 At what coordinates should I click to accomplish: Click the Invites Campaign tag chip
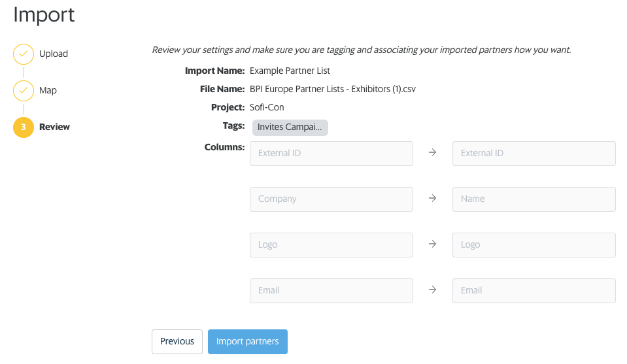(x=290, y=127)
